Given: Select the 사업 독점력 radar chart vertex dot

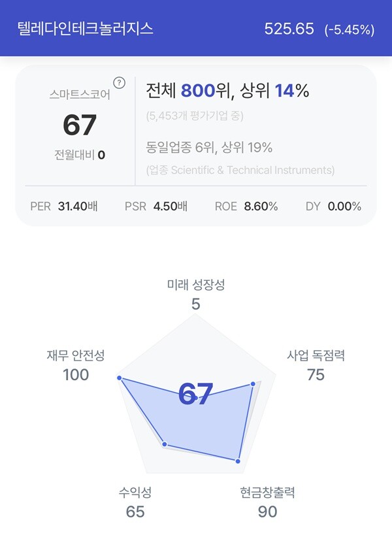Looking at the screenshot, I should pos(253,384).
